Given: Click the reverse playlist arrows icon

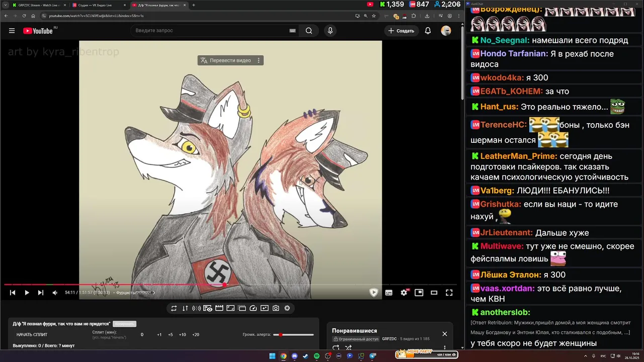Looking at the screenshot, I should 185,308.
